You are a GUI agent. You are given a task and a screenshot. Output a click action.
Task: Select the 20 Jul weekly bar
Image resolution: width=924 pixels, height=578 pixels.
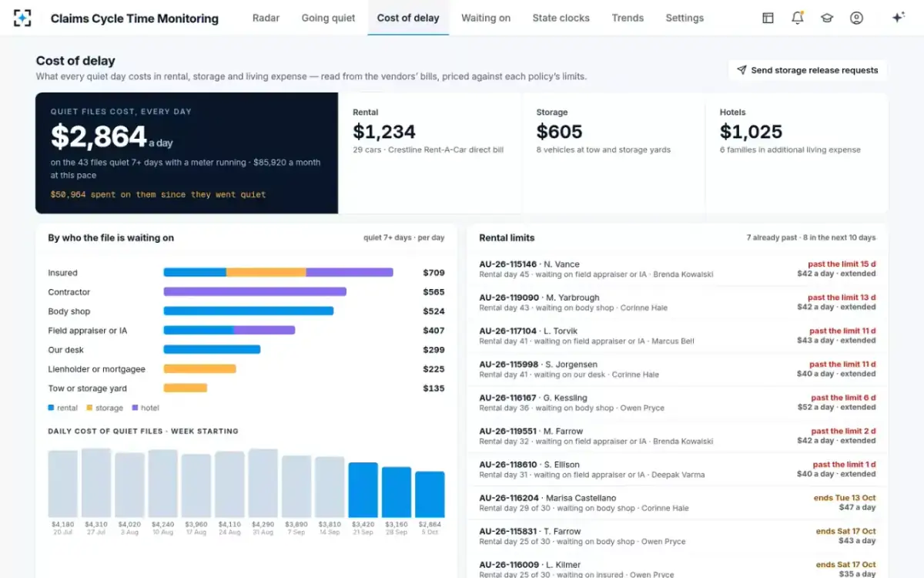pyautogui.click(x=62, y=484)
